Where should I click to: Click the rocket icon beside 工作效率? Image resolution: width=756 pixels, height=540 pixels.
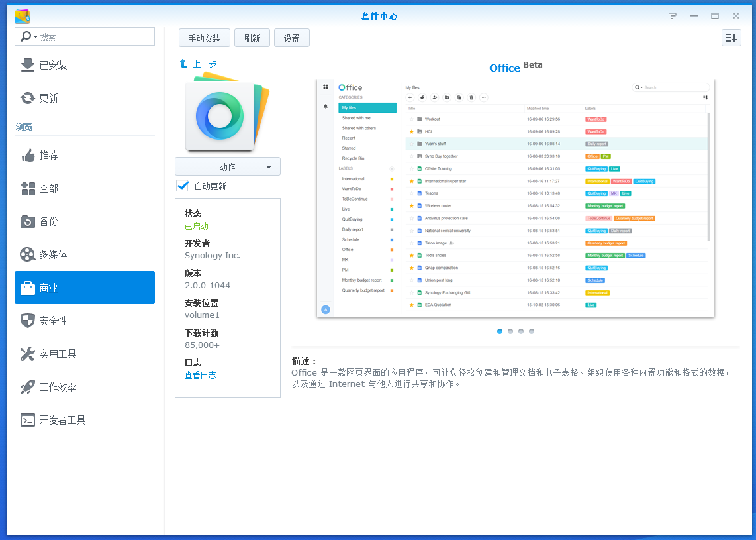coord(28,387)
